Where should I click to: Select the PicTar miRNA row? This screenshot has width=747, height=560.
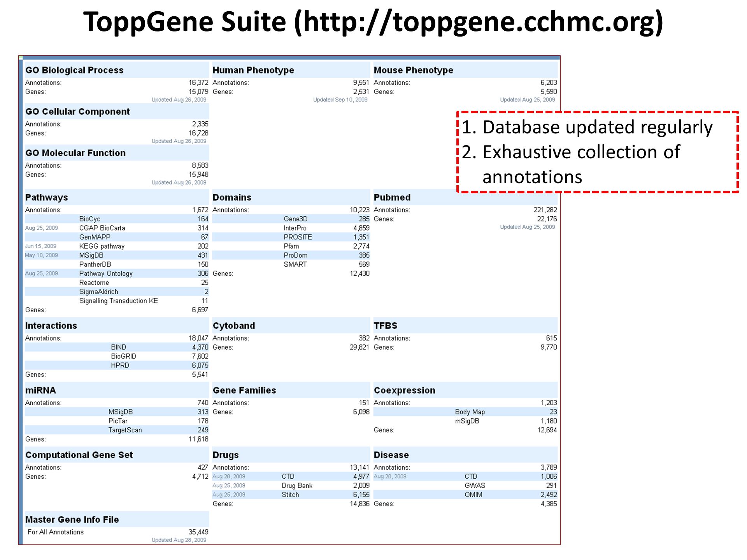[x=117, y=421]
